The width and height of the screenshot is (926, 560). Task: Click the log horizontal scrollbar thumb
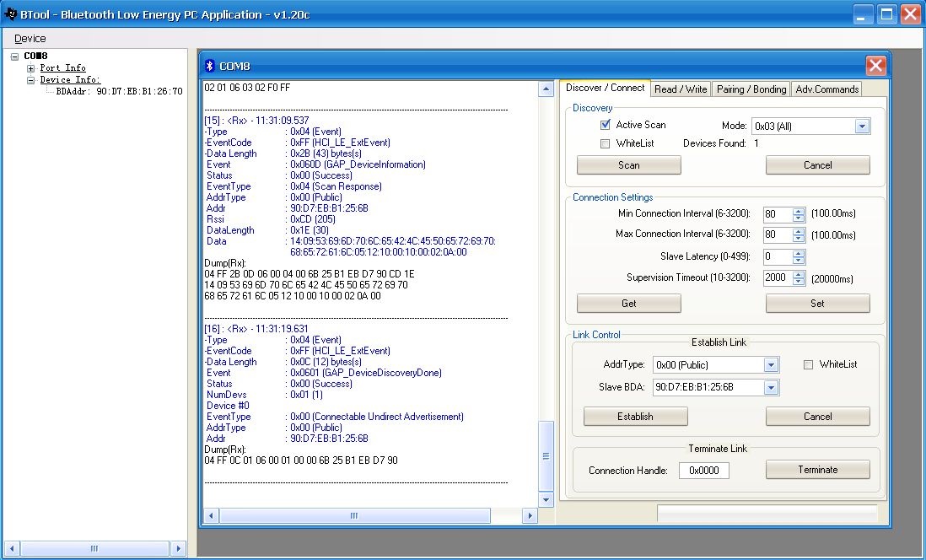[x=354, y=515]
